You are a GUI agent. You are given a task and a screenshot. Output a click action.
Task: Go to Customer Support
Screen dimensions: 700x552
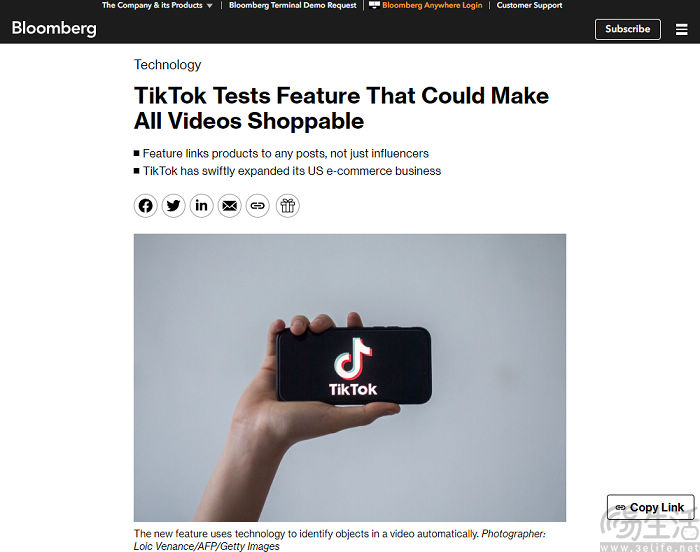click(x=529, y=5)
